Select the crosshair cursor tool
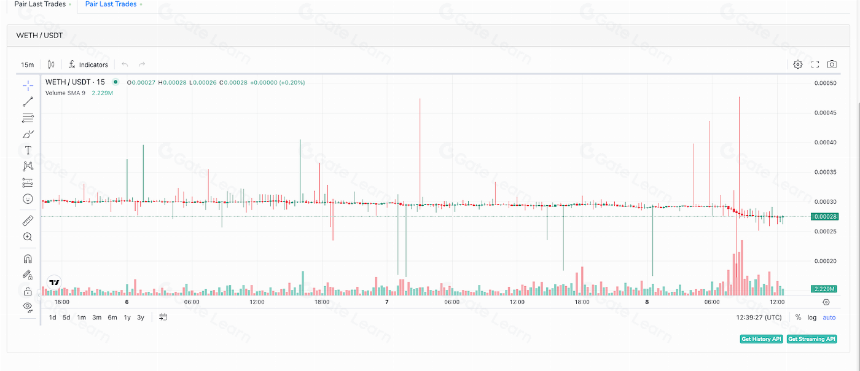 tap(27, 86)
